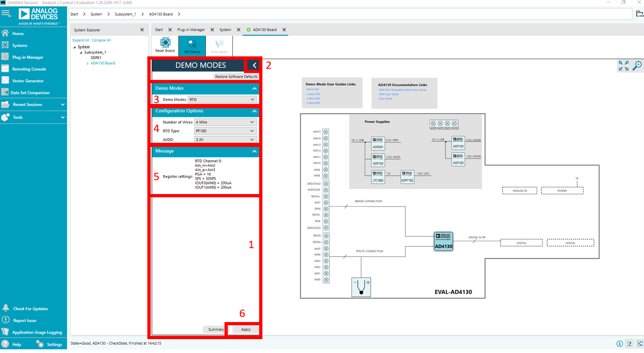
Task: Collapse the Demo Modes side panel arrow
Action: 254,66
